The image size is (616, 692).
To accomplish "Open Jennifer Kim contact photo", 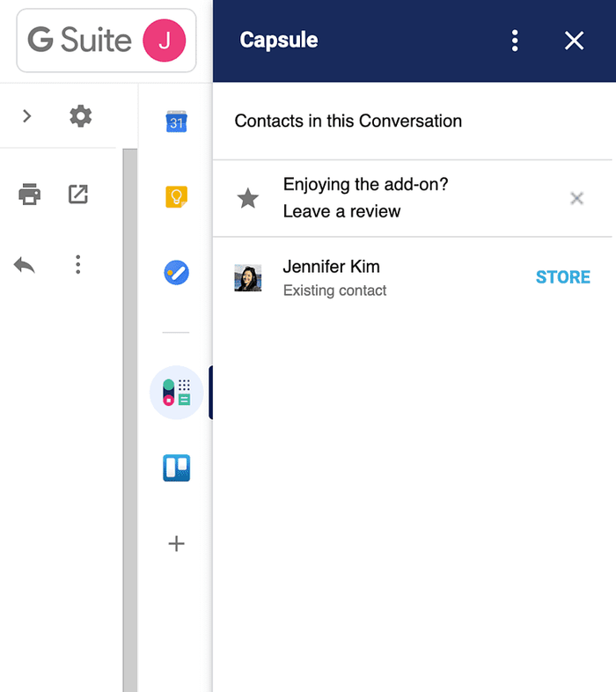I will point(248,277).
